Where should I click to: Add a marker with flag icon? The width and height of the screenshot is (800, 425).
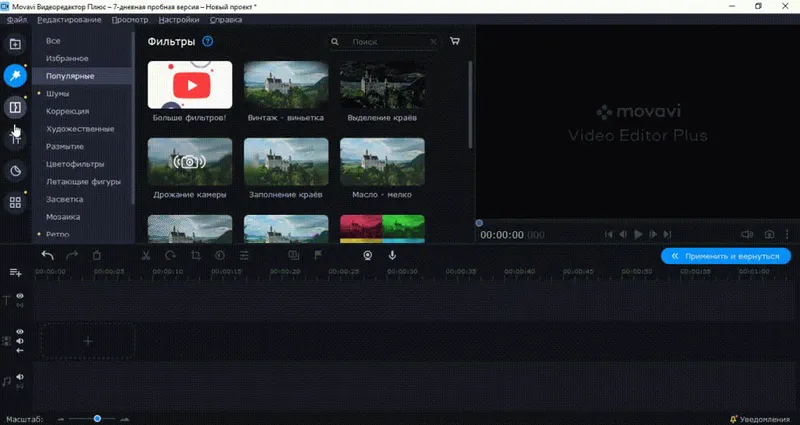point(318,256)
